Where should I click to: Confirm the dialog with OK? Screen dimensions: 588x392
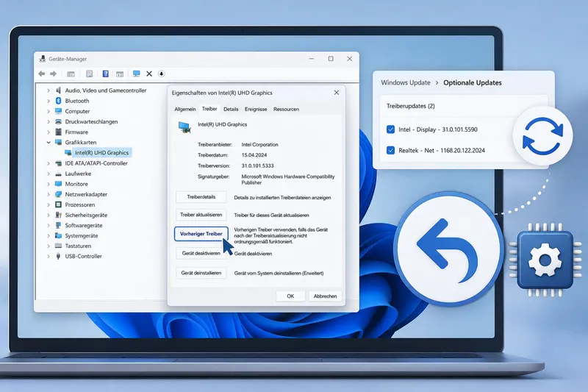[x=290, y=296]
